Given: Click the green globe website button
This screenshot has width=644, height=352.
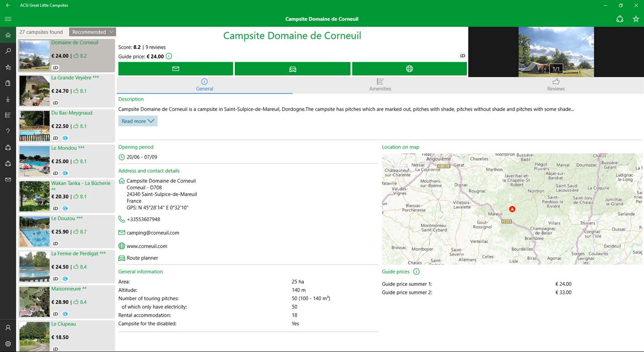Looking at the screenshot, I should point(410,69).
